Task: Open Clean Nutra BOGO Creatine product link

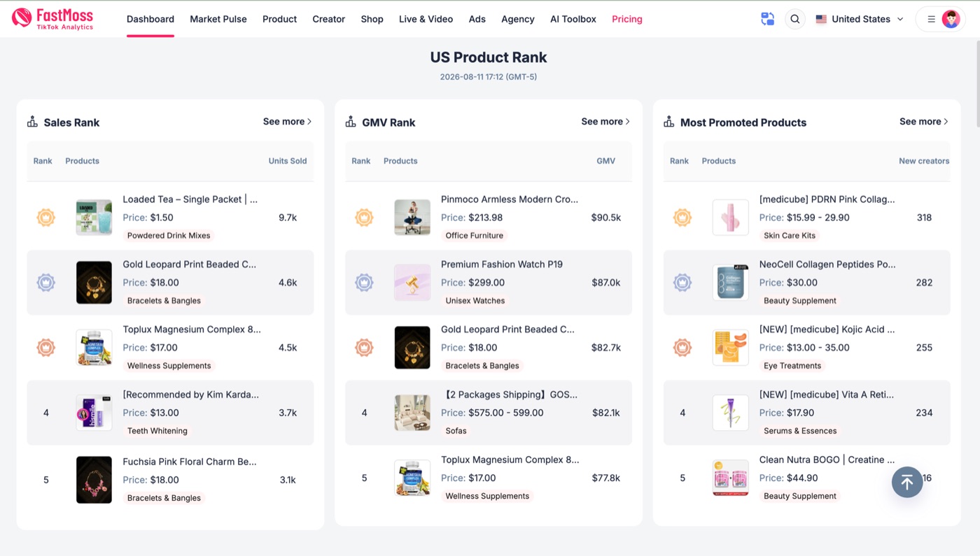Action: [x=827, y=460]
